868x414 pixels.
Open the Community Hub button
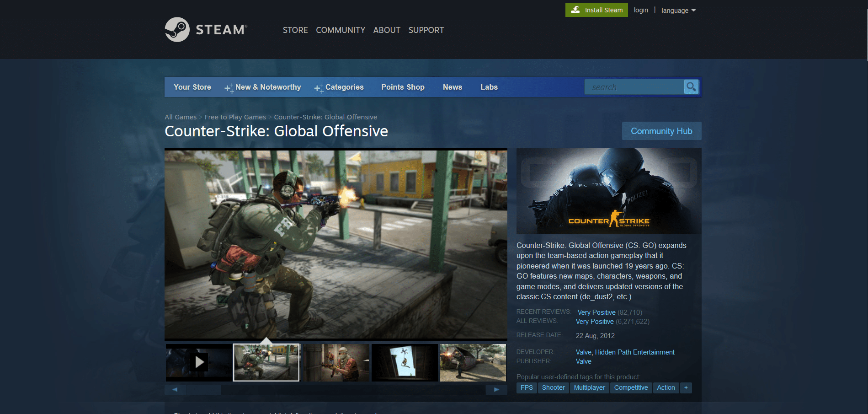coord(661,131)
